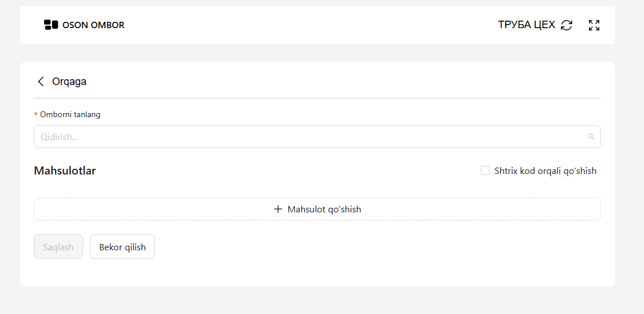Click the refresh icon beside ТРУБА ЦЕХ

(567, 25)
